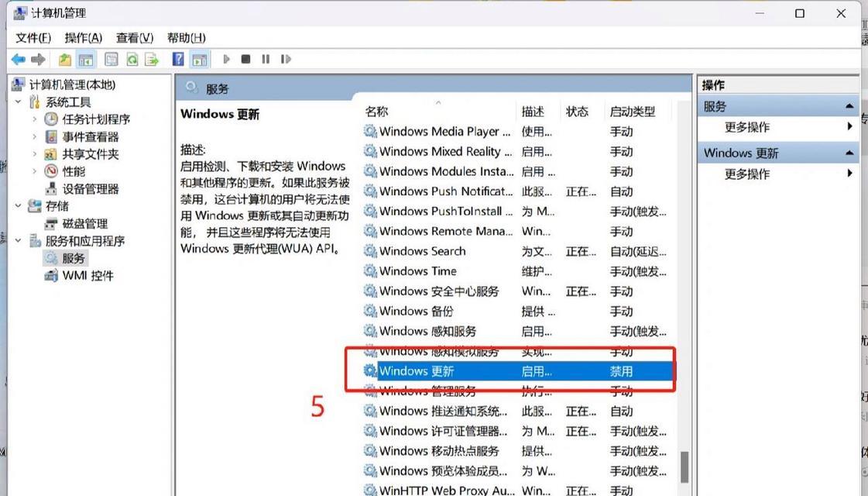Click the Up One Level folder icon
This screenshot has width=868, height=496.
65,60
